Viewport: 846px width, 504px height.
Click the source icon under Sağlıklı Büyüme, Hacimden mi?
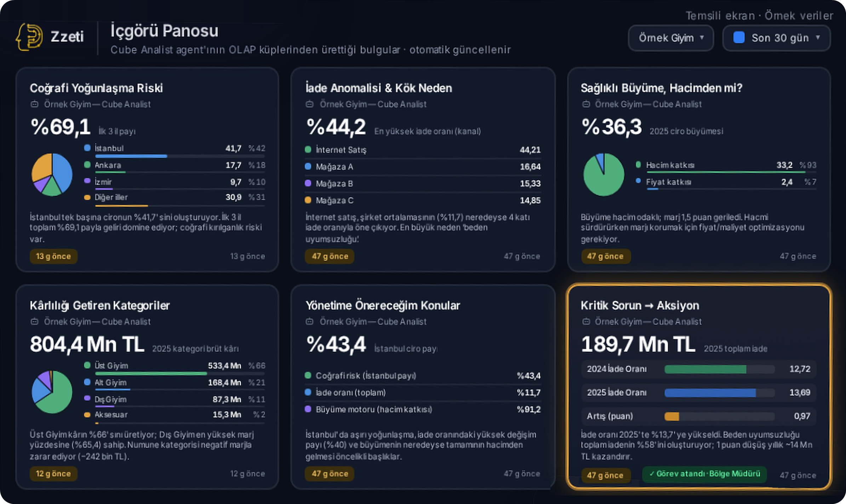point(586,104)
